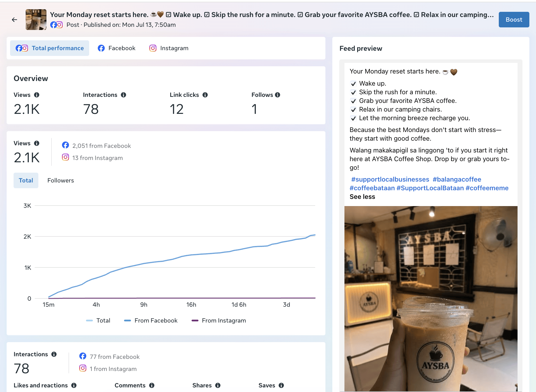Click the '2,051 from Facebook' views text
Image resolution: width=536 pixels, height=392 pixels.
tap(102, 146)
